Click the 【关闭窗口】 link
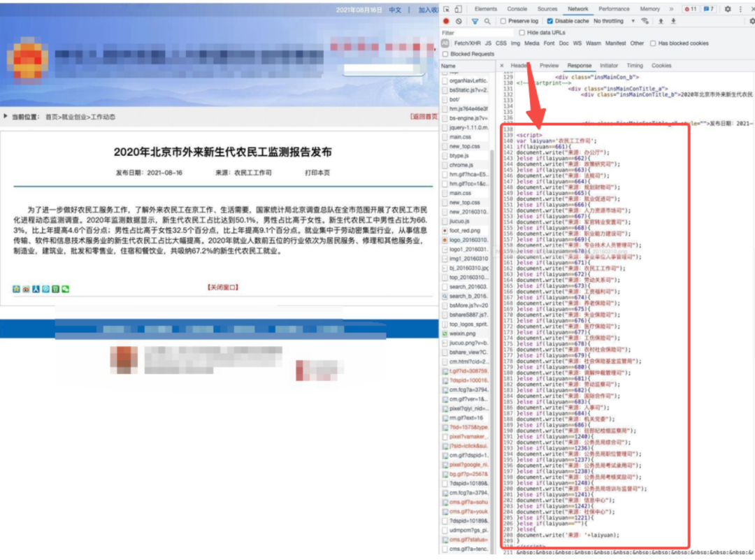This screenshot has width=755, height=560. point(223,287)
